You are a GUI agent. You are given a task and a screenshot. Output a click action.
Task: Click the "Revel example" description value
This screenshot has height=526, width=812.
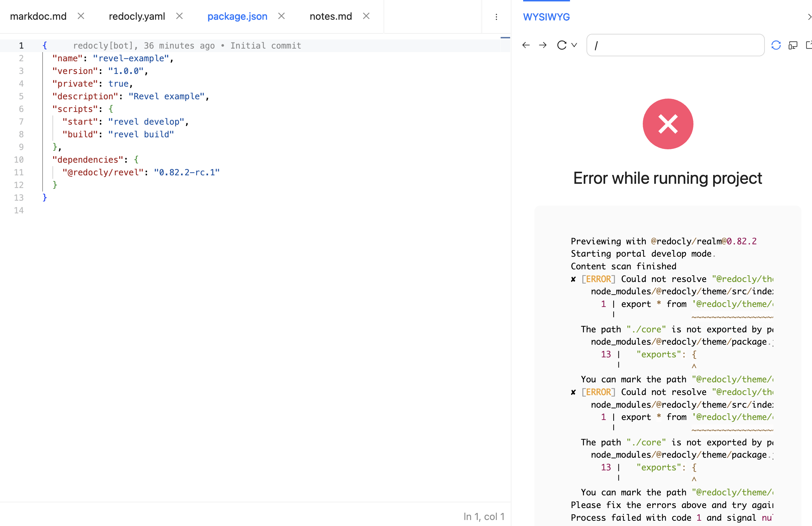(167, 96)
